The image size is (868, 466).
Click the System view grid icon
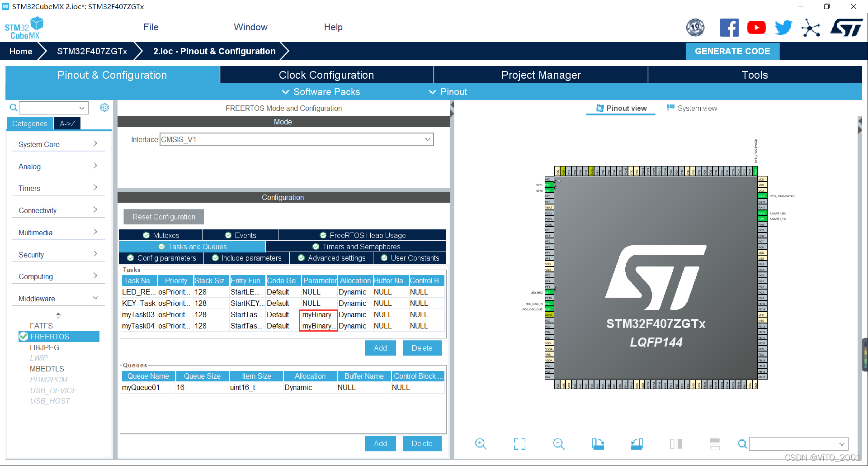click(670, 108)
